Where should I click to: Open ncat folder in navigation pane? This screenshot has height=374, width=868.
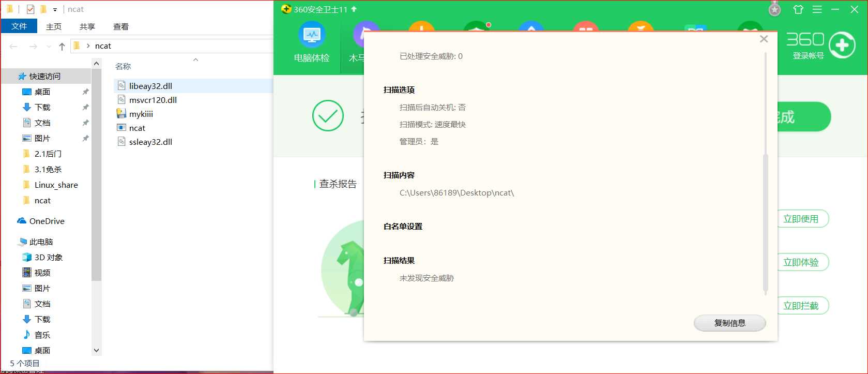tap(42, 200)
